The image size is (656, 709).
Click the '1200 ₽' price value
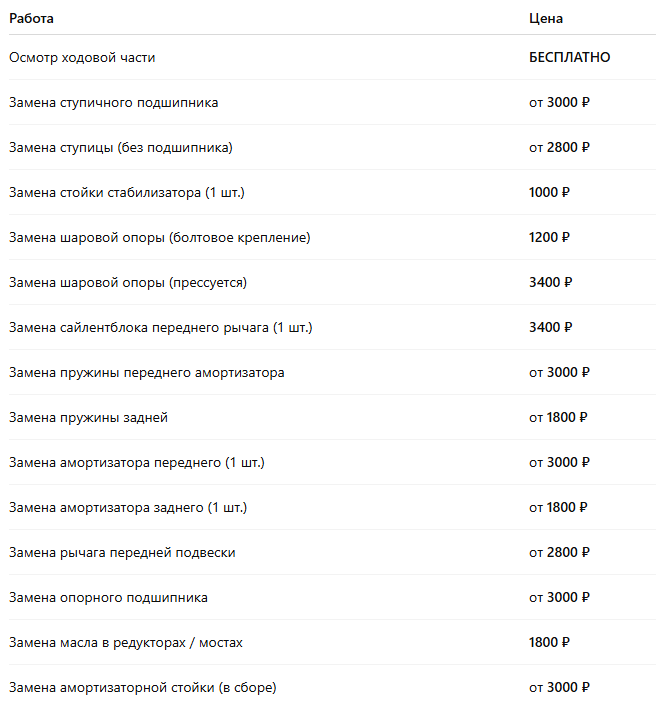click(x=549, y=237)
